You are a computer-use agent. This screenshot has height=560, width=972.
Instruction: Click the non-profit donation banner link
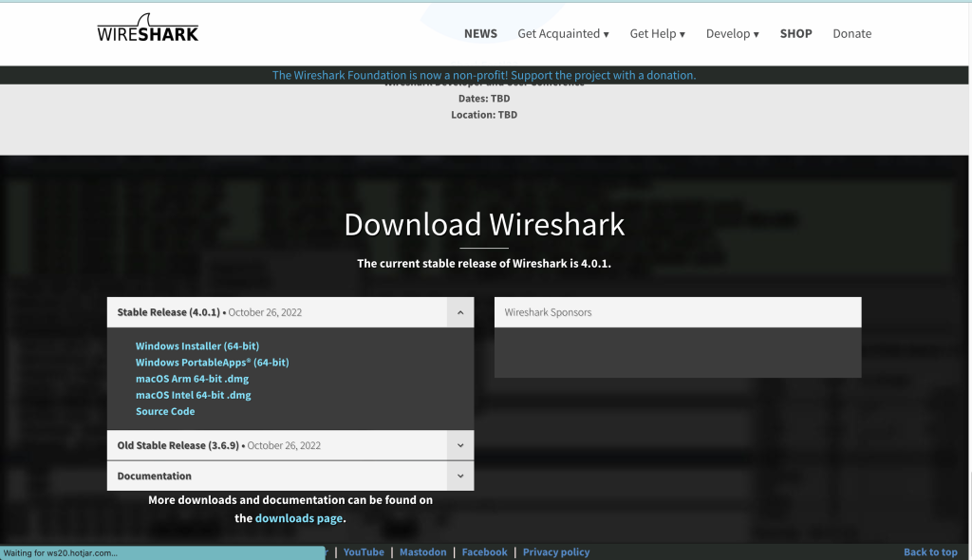484,75
